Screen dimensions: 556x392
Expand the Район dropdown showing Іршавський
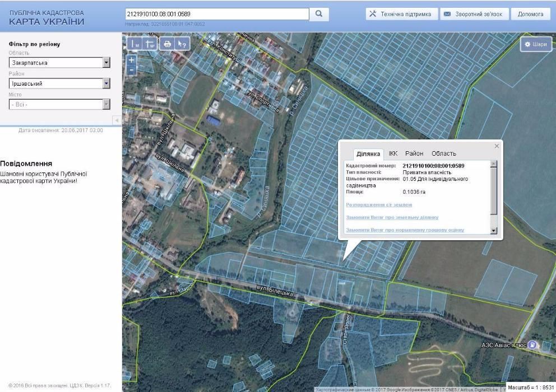[x=106, y=83]
